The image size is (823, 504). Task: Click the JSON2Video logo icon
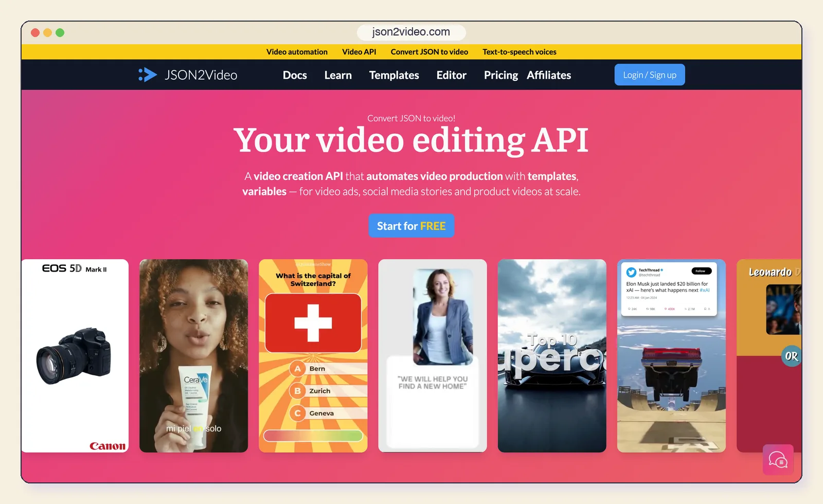(x=148, y=75)
